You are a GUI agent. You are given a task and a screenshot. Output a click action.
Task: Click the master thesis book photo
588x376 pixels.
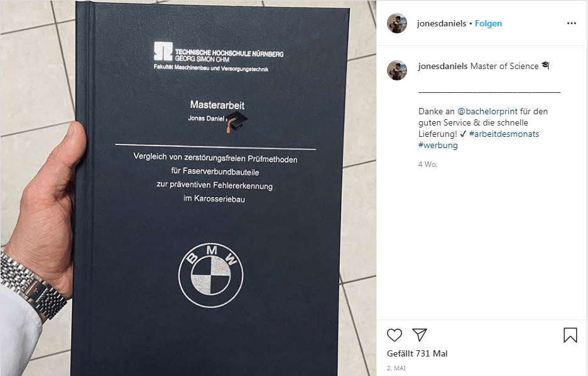tap(188, 188)
